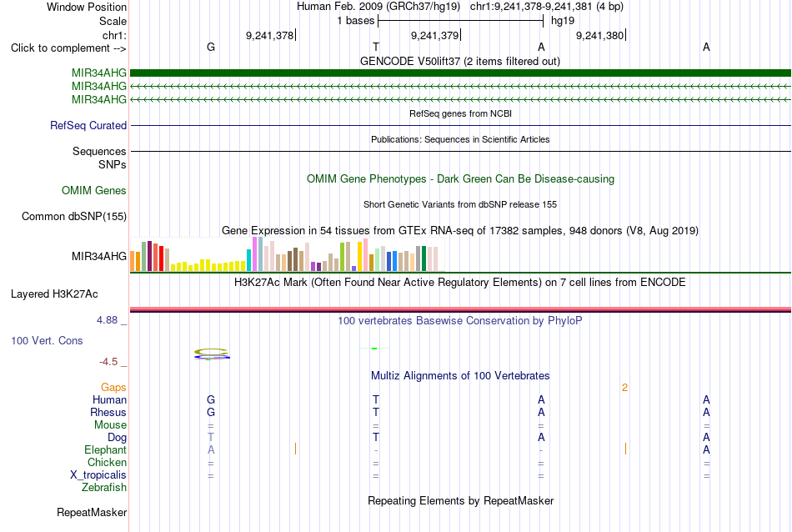This screenshot has width=792, height=532.
Task: Select the Chicken species label
Action: tap(107, 462)
